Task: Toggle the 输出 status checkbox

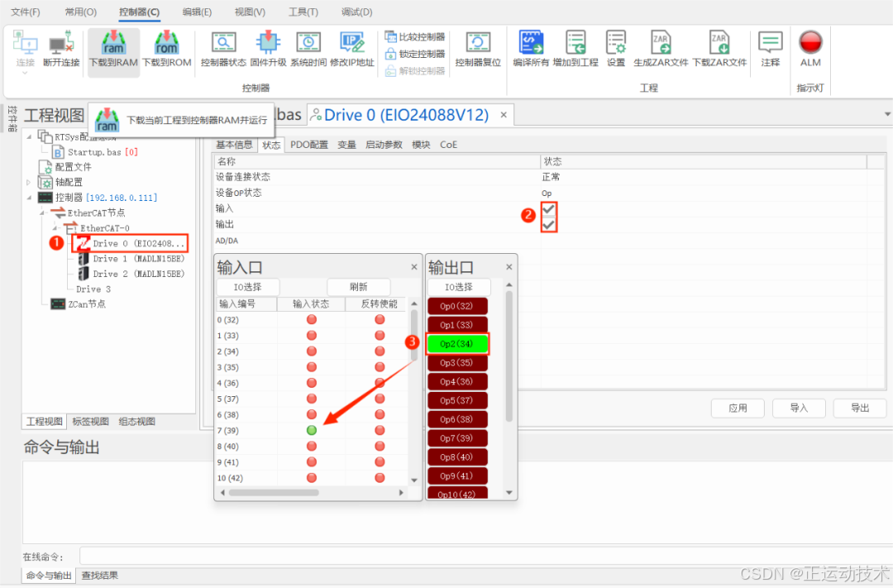Action: [x=549, y=224]
